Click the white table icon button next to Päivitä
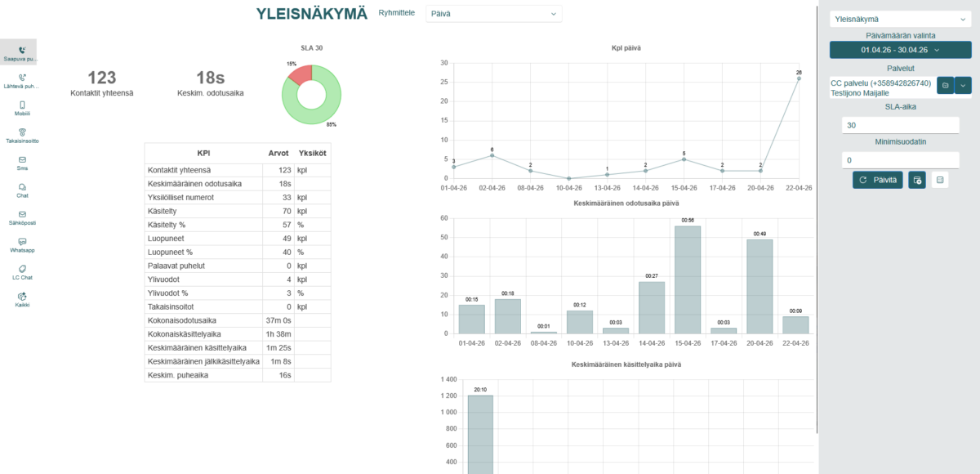This screenshot has height=474, width=980. 940,180
